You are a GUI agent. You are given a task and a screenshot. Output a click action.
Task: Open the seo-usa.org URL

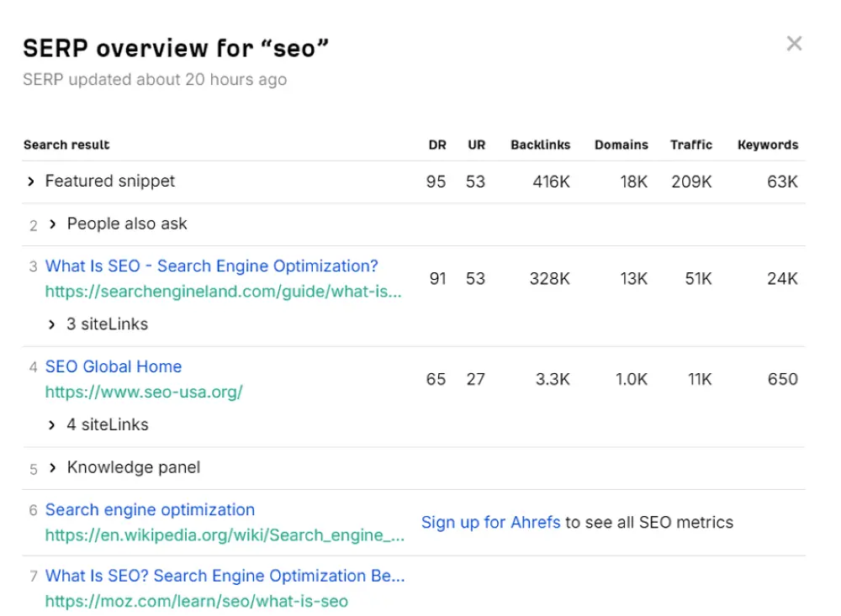coord(144,392)
